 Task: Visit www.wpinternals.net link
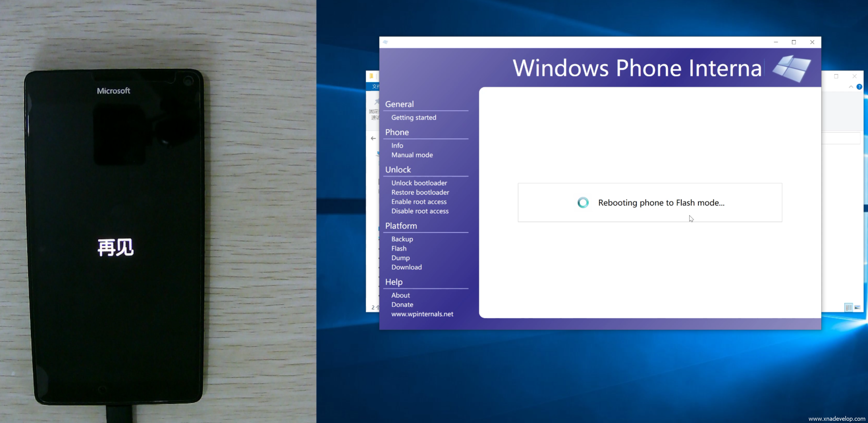click(x=422, y=314)
